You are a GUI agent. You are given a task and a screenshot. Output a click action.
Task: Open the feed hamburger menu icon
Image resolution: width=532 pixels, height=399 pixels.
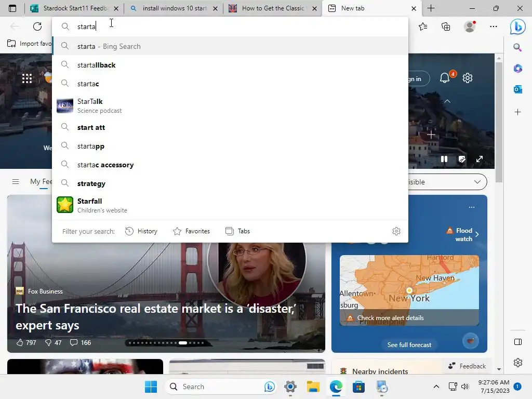[16, 181]
